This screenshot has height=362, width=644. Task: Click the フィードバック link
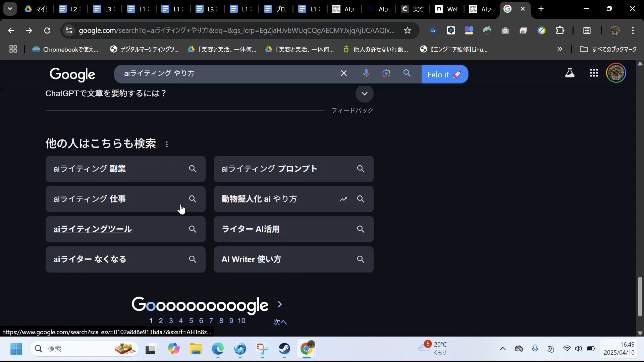[352, 110]
